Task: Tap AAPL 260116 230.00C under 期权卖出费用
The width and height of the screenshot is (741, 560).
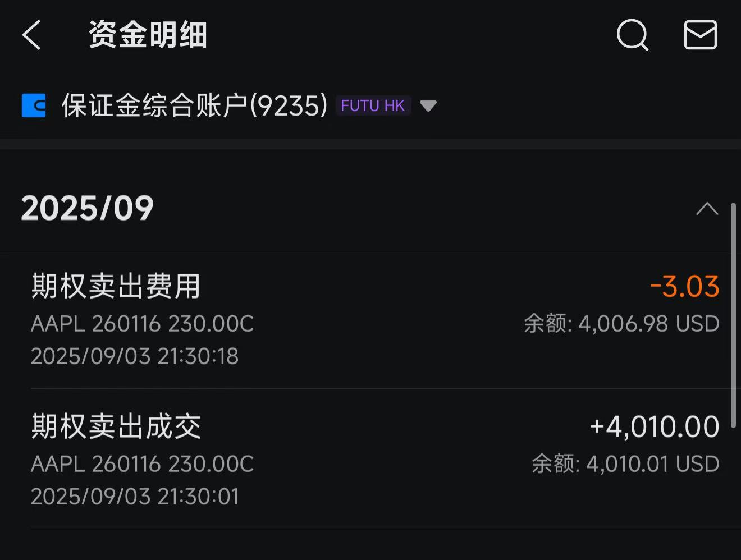Action: click(x=143, y=324)
